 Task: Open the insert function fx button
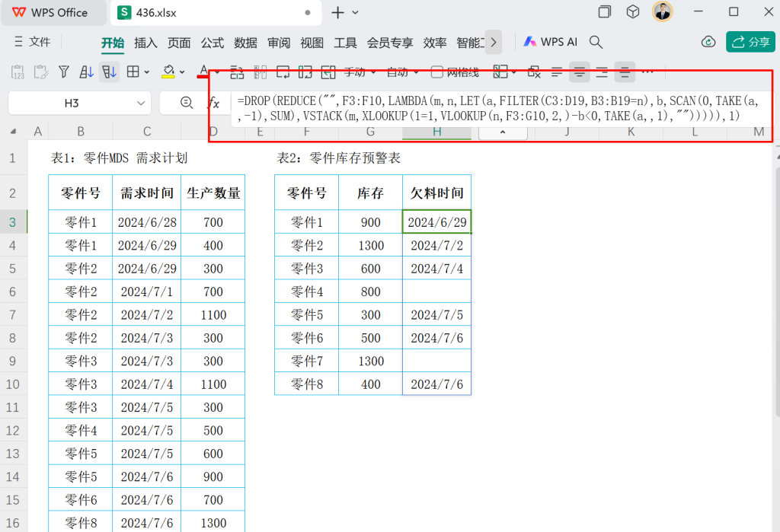tap(214, 103)
